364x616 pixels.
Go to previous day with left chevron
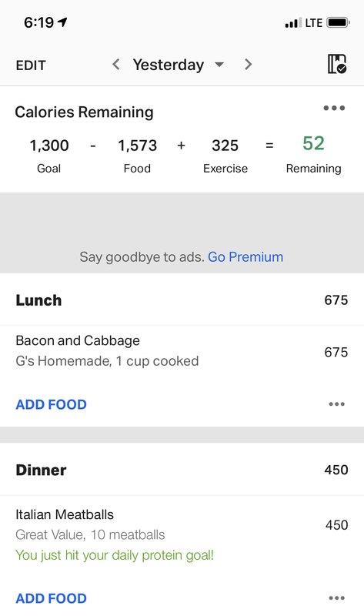click(x=116, y=64)
